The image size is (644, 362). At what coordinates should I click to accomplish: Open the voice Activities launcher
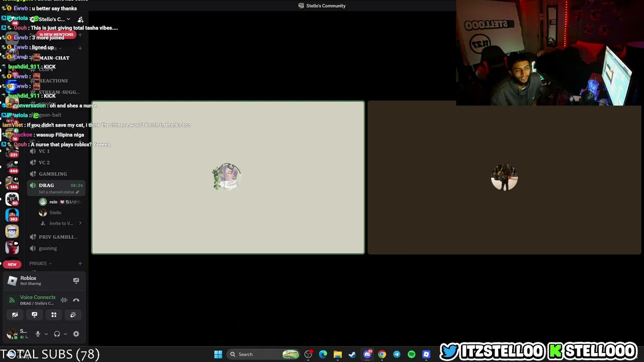tap(54, 315)
